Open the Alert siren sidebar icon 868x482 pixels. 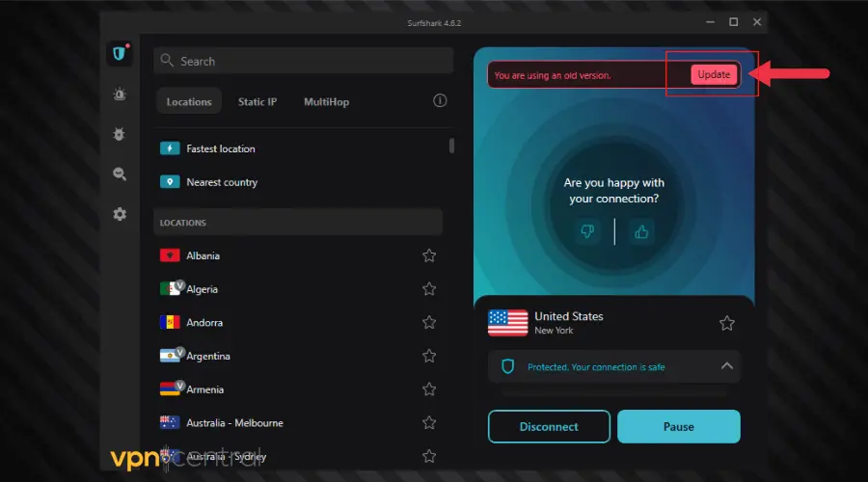click(x=120, y=94)
